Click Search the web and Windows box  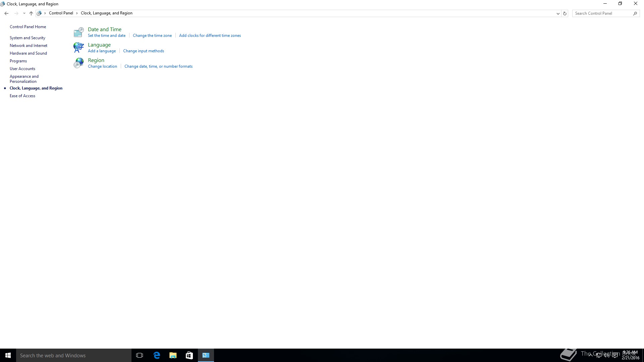[x=74, y=355]
